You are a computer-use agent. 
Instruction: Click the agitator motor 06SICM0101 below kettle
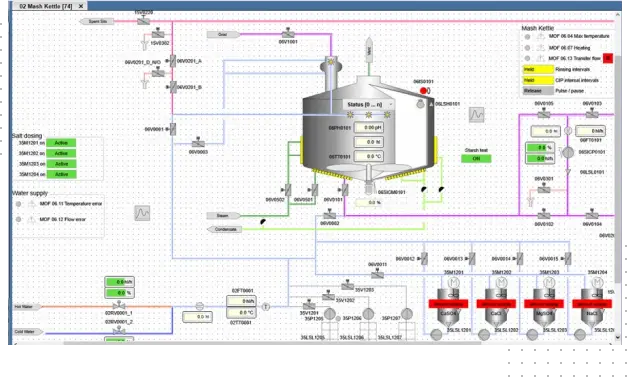pos(369,188)
